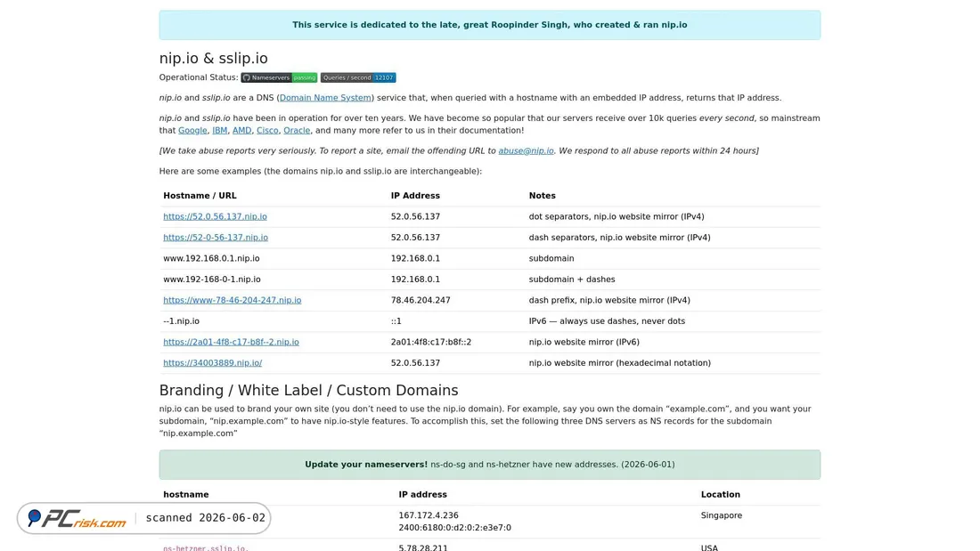Click the Location column header
The height and width of the screenshot is (551, 980).
point(721,494)
